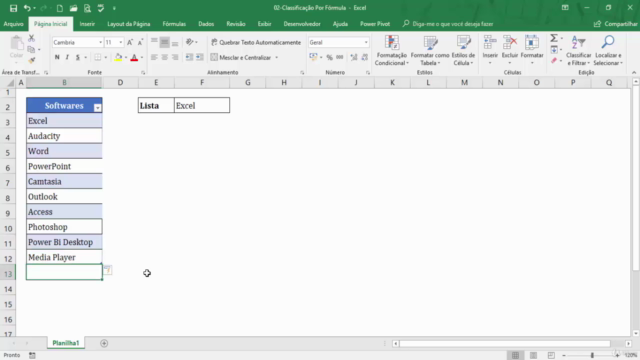This screenshot has width=640, height=360.
Task: Pick the red font color button
Action: click(134, 58)
